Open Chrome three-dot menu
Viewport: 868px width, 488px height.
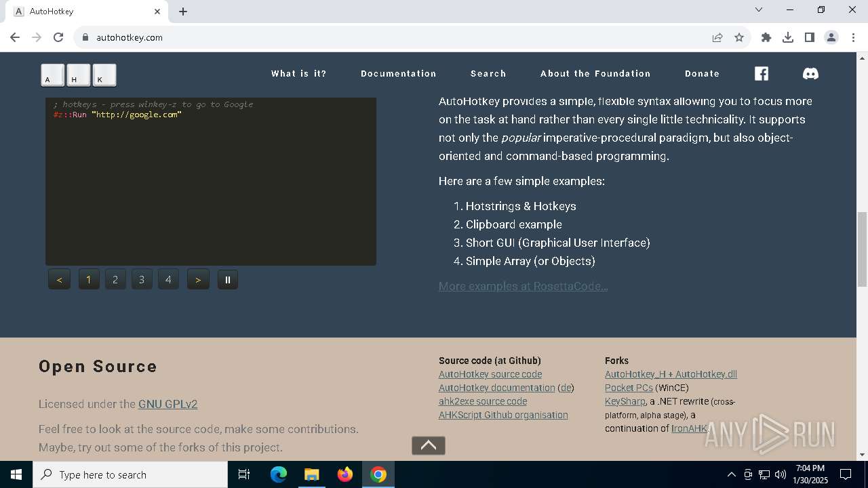tap(854, 37)
